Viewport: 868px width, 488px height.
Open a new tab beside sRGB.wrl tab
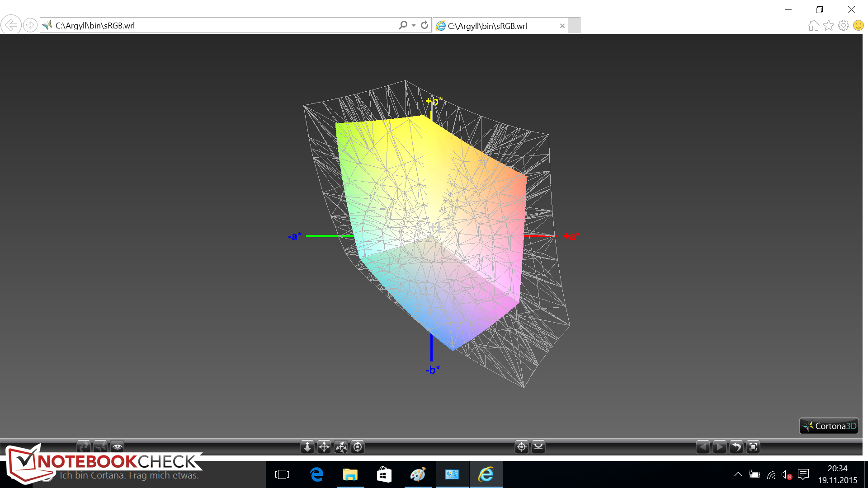(x=574, y=26)
